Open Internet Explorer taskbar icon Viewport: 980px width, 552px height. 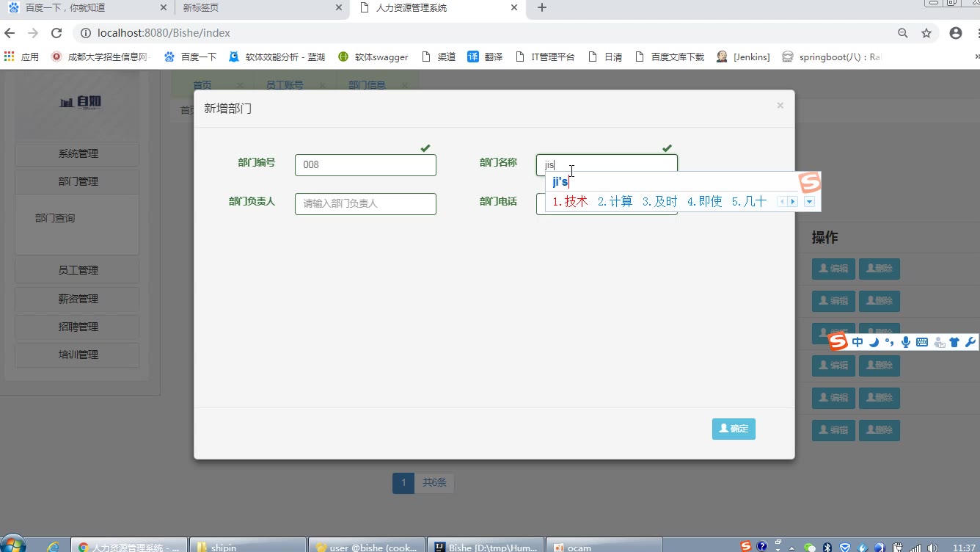click(53, 547)
